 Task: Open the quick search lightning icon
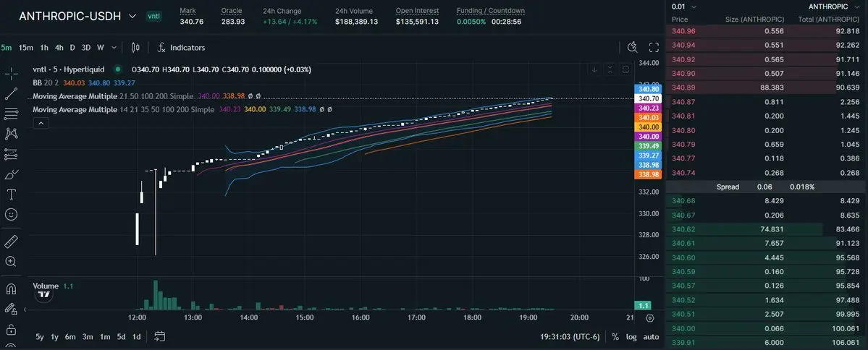coord(633,48)
